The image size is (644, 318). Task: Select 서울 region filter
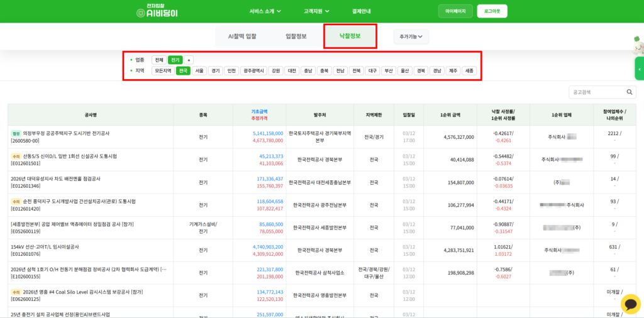tap(199, 71)
